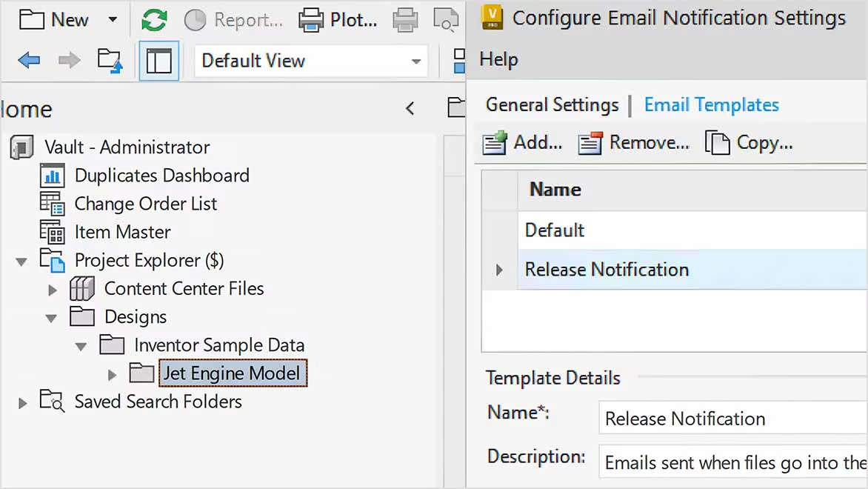The height and width of the screenshot is (489, 868).
Task: Click the Add... button label
Action: pos(538,143)
